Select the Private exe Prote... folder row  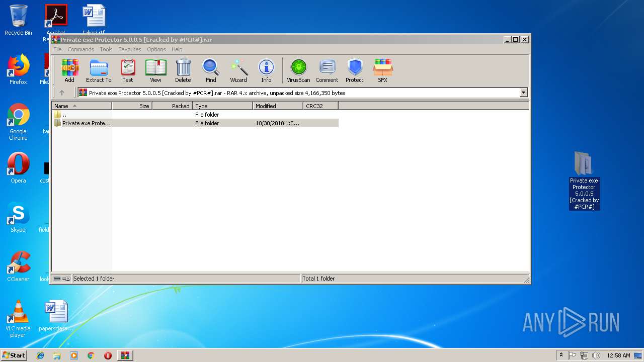click(195, 123)
